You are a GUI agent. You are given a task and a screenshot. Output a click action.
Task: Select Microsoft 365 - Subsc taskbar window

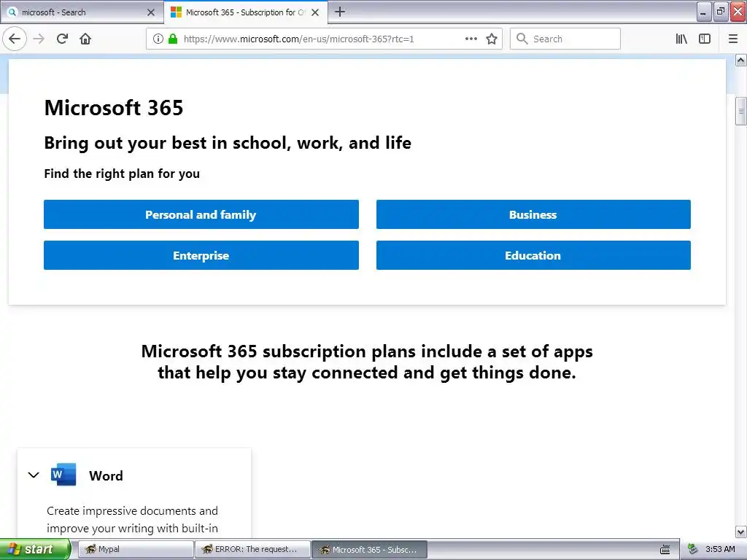[369, 549]
